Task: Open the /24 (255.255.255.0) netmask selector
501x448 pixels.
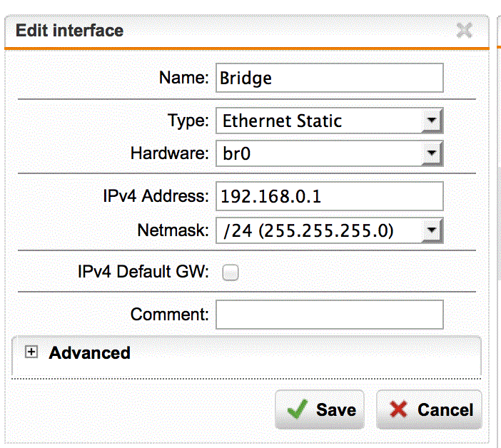Action: click(330, 230)
